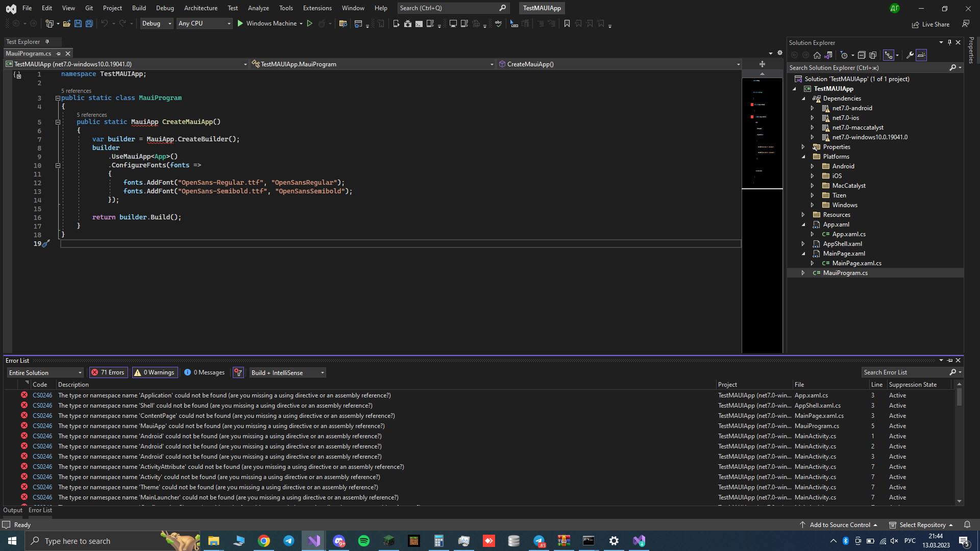Click the Save All icon
The height and width of the screenshot is (551, 980).
(89, 23)
